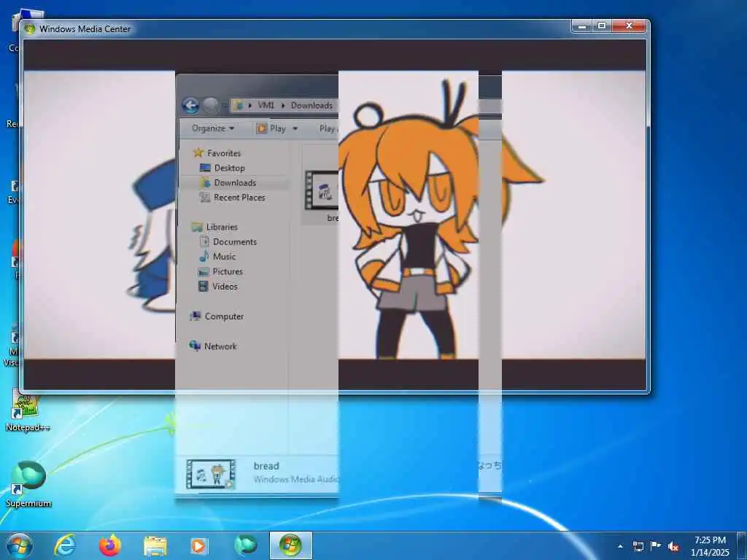Select Computer in the navigation pane
This screenshot has height=560, width=747.
[217, 316]
